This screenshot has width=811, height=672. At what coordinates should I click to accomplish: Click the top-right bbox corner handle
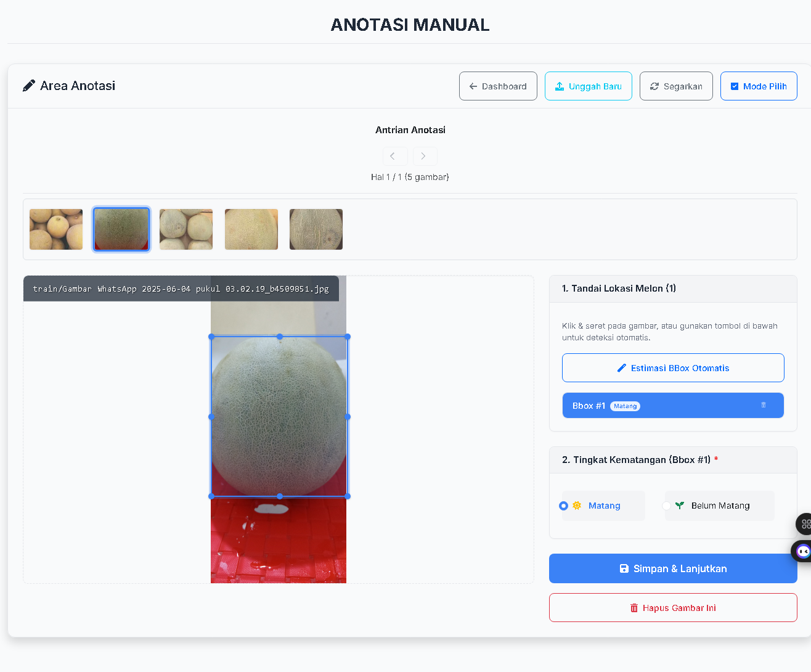pyautogui.click(x=348, y=337)
